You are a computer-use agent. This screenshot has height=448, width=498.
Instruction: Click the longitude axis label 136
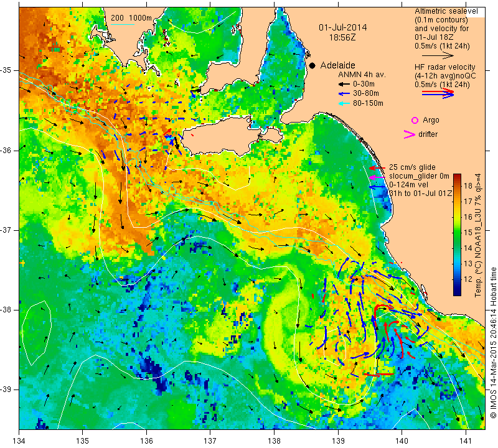(x=146, y=441)
